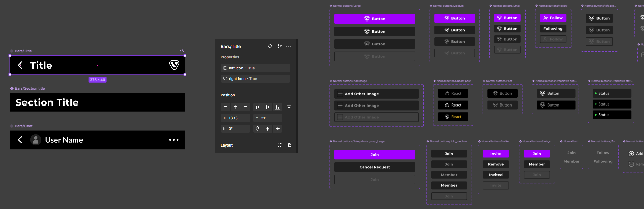Flip horizontal using the Position icon
The width and height of the screenshot is (644, 209).
coord(267,129)
